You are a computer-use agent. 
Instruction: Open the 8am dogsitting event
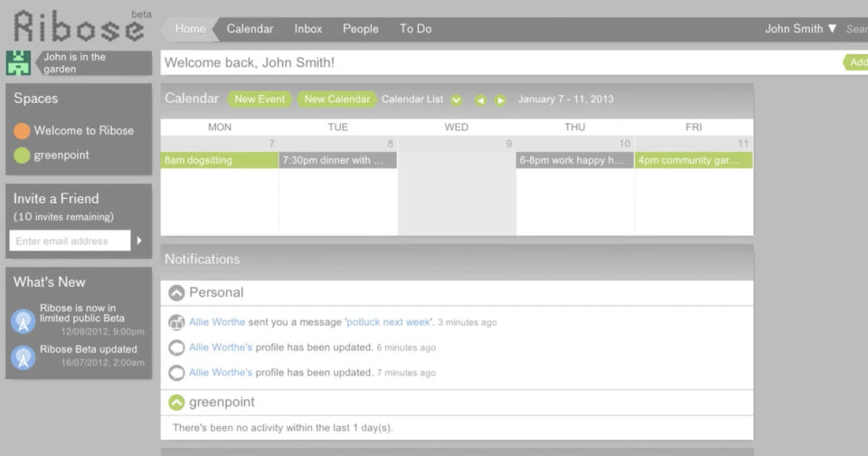(220, 160)
